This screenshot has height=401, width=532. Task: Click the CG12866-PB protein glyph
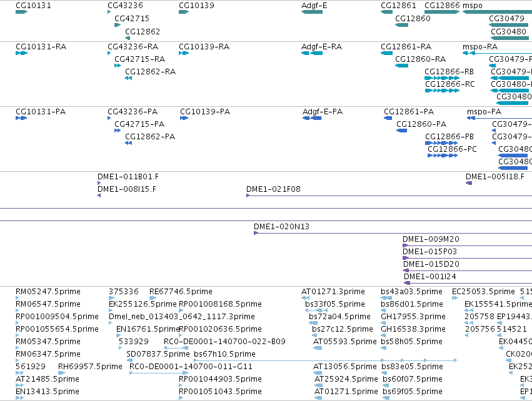441,143
